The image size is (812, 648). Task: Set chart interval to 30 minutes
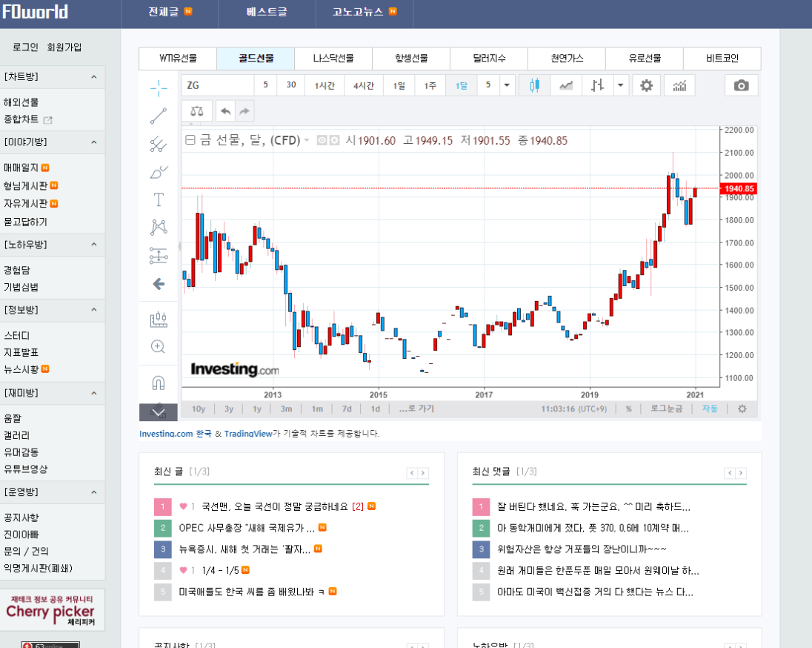pyautogui.click(x=291, y=85)
